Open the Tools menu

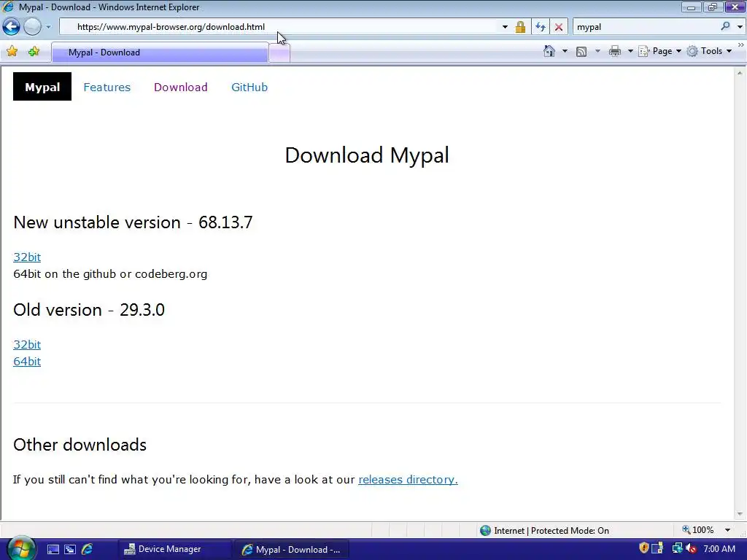(709, 51)
